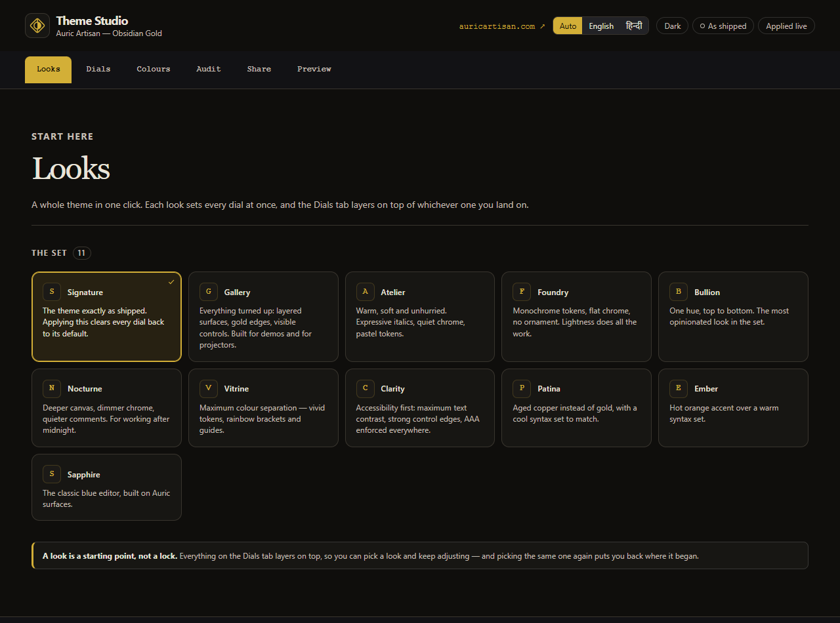Click the A letter badge on Atelier card
840x623 pixels.
pos(366,292)
